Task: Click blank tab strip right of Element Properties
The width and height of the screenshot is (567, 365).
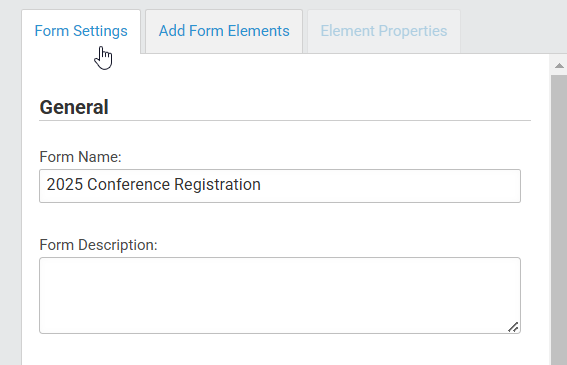Action: click(x=513, y=31)
